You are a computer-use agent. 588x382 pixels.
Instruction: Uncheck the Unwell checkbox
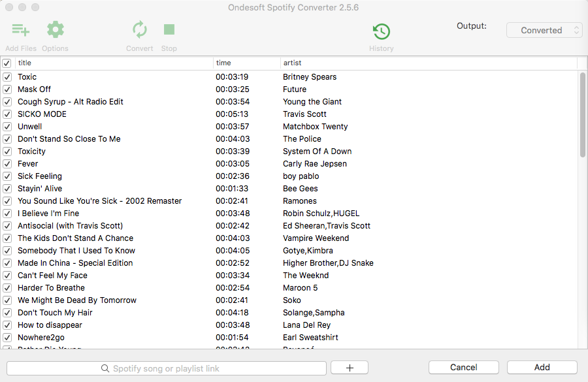click(7, 126)
